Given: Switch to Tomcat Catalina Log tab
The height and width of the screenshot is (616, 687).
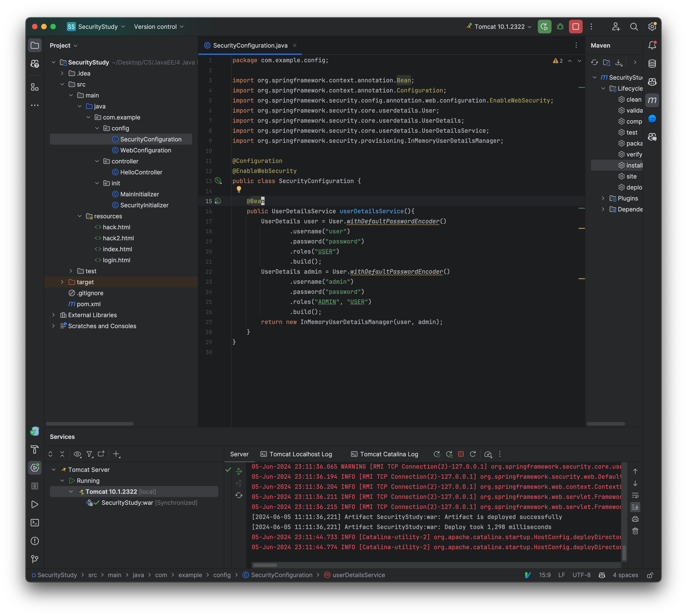Looking at the screenshot, I should pyautogui.click(x=385, y=454).
